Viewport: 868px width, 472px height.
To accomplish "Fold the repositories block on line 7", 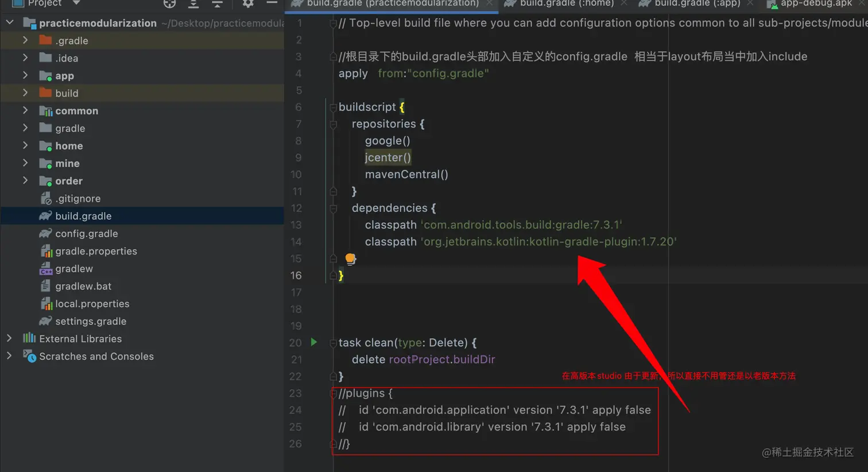I will [x=333, y=124].
